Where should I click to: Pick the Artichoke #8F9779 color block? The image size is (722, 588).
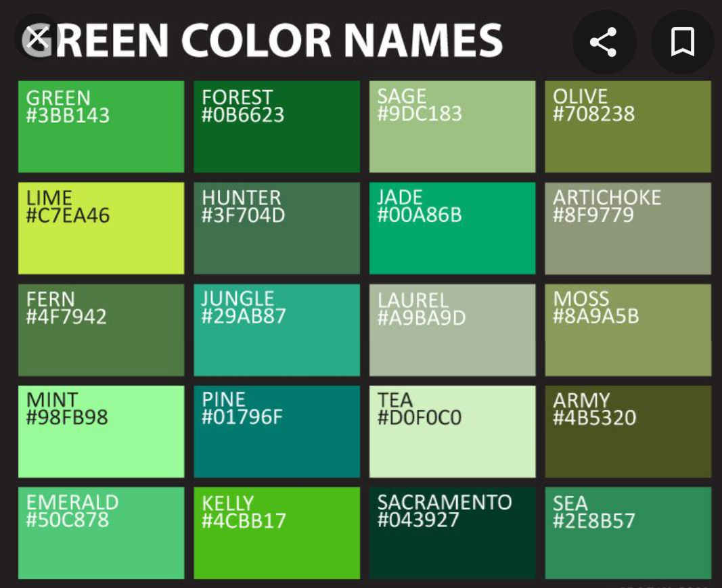pos(628,229)
